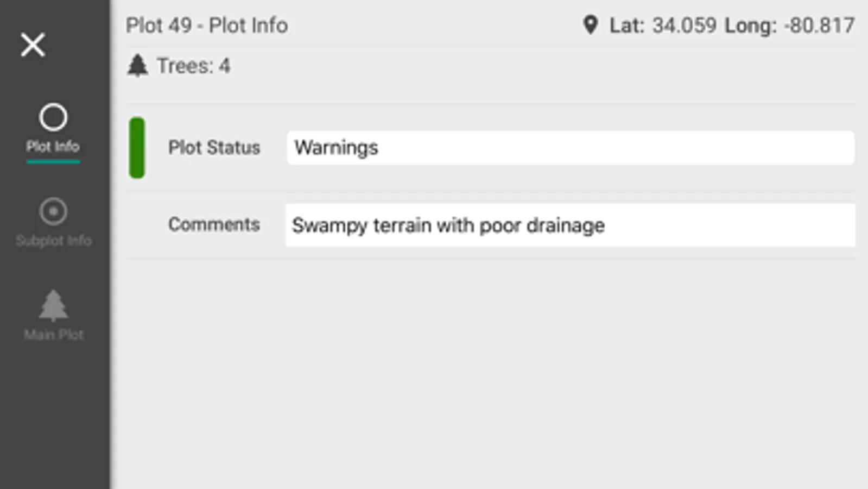Click the Plot 49 - Plot Info title
868x489 pixels.
coord(207,26)
